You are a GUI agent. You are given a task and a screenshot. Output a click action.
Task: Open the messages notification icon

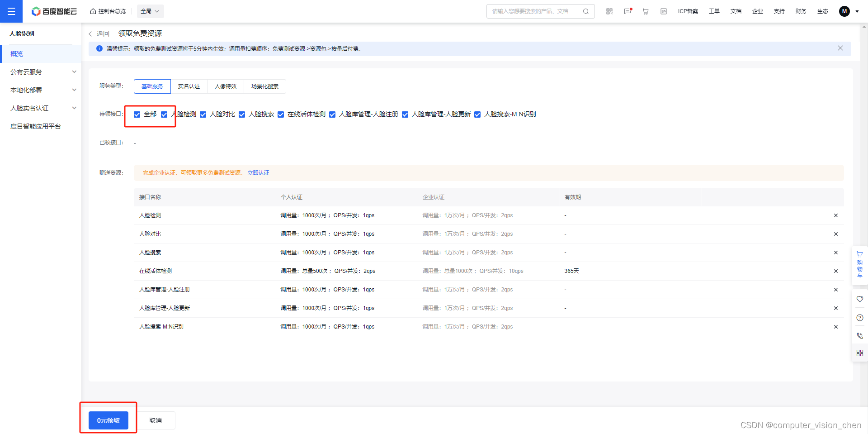click(x=627, y=11)
